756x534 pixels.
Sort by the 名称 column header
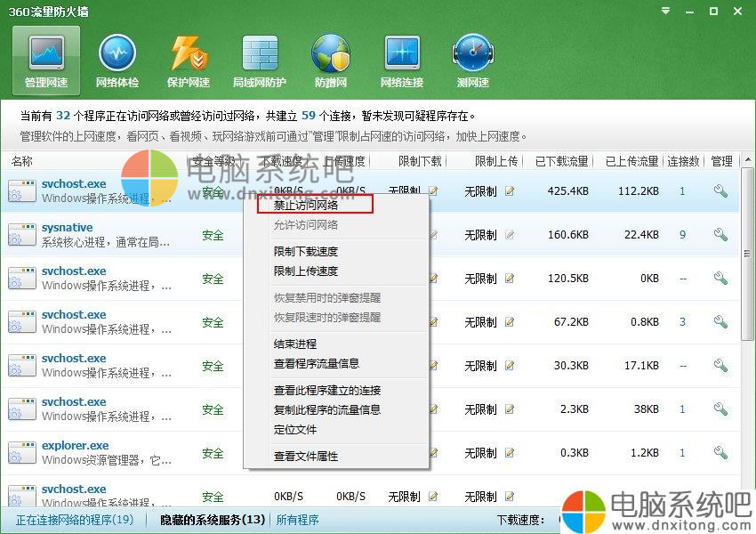[x=22, y=161]
